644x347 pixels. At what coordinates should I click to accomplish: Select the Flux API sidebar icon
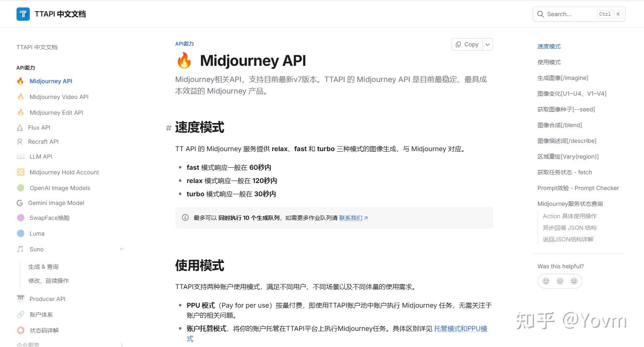click(21, 127)
